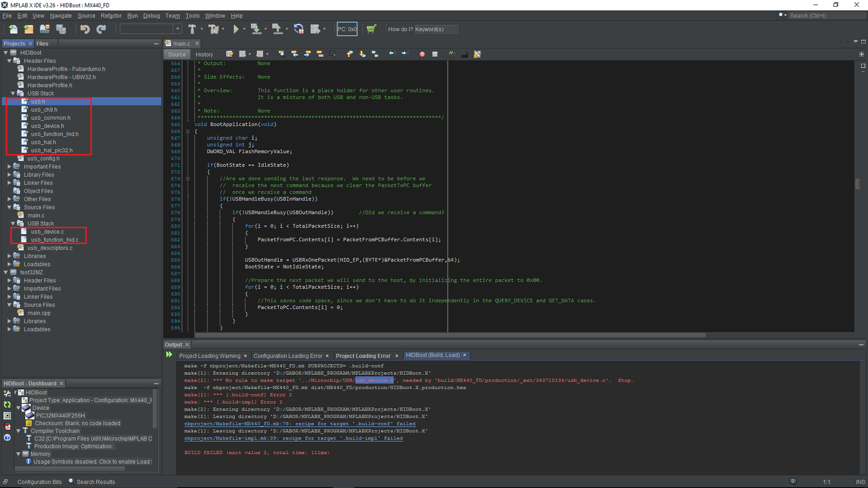Click the Clean and Build icon

[214, 29]
